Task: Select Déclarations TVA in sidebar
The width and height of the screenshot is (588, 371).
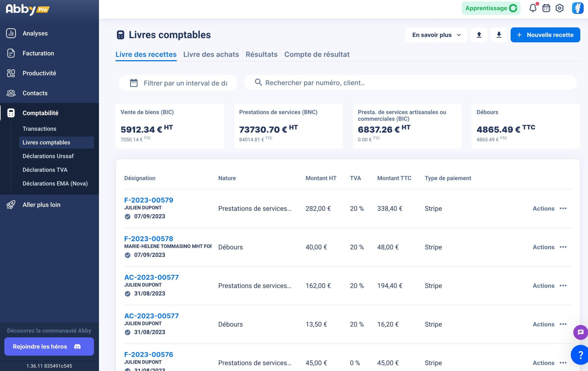Action: click(x=45, y=170)
